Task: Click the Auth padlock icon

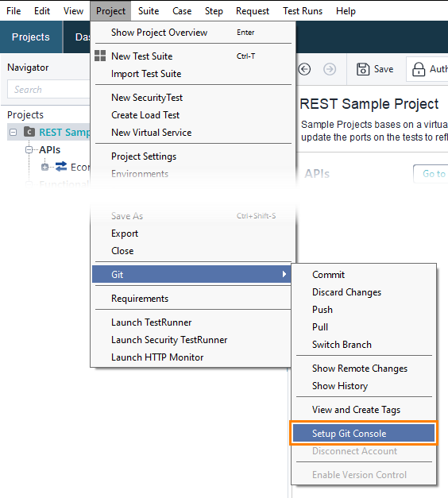Action: click(x=419, y=69)
